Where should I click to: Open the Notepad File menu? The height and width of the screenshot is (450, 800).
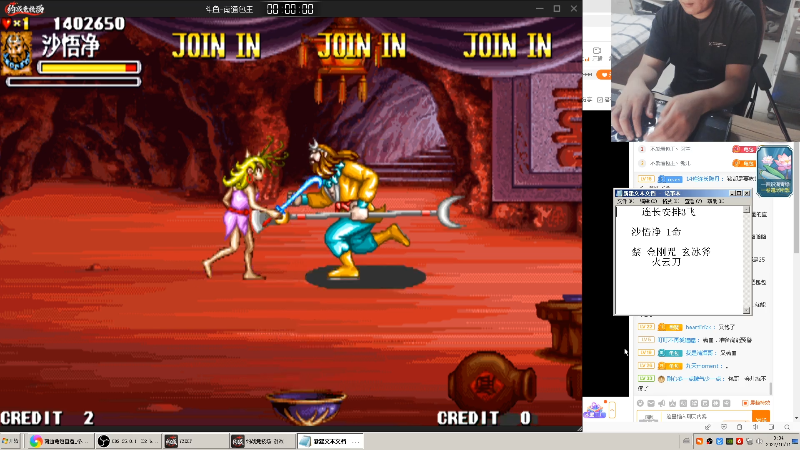624,202
